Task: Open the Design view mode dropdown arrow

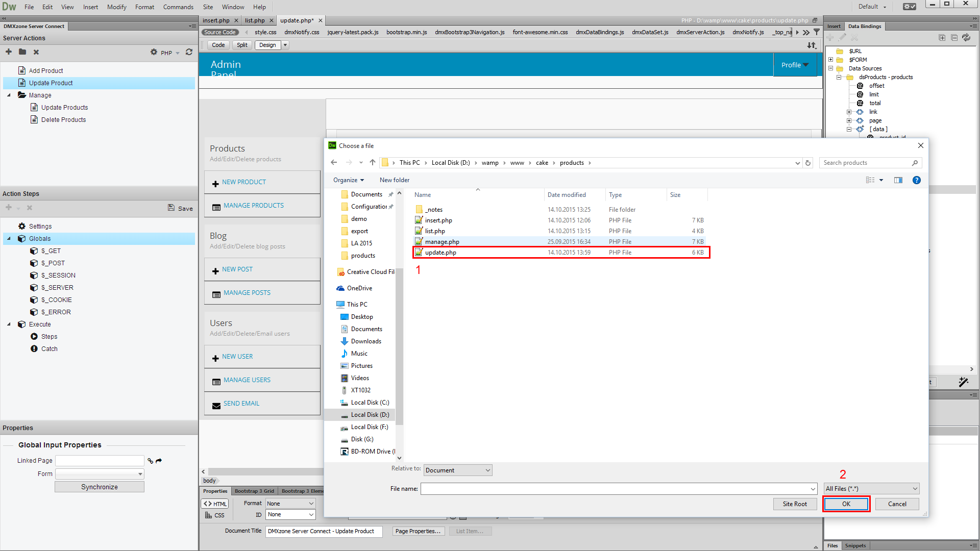Action: (x=285, y=45)
